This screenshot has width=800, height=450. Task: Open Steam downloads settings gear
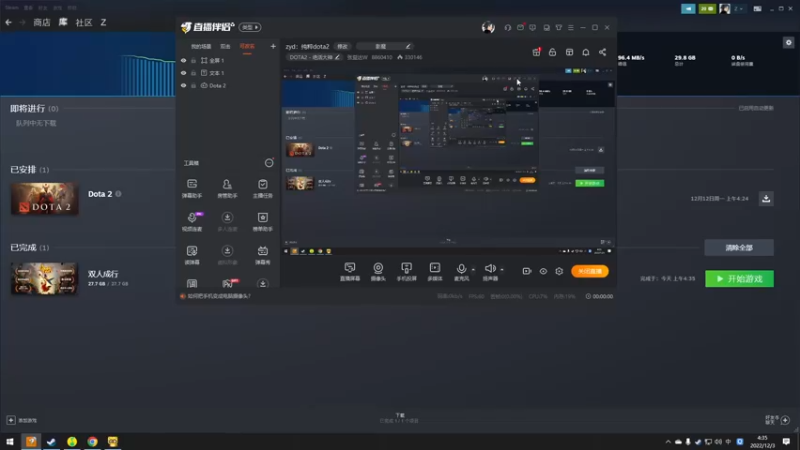(x=788, y=42)
